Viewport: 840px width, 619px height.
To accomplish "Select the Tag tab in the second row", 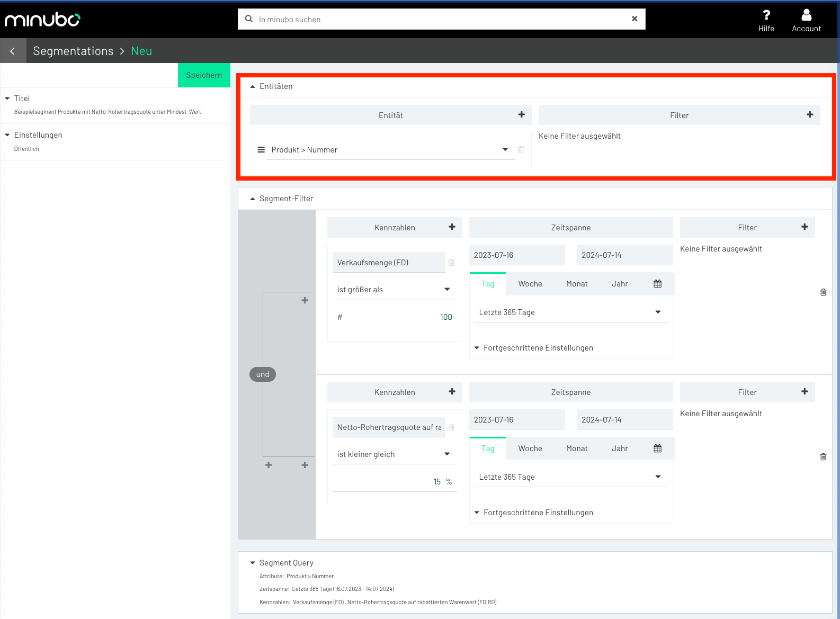I will (488, 448).
